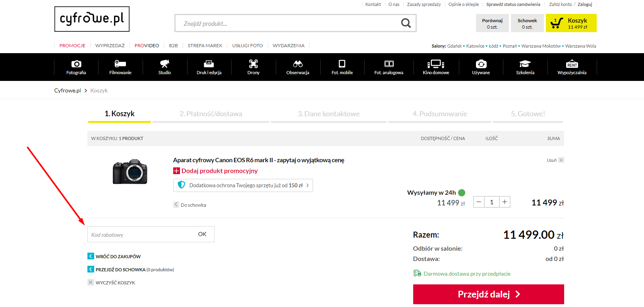Decrease quantity with minus button

[479, 202]
